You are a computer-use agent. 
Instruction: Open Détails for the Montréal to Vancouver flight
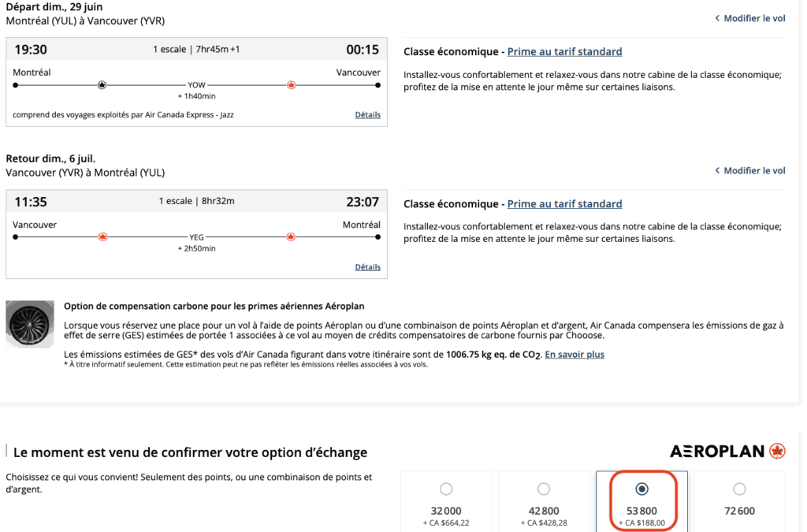[x=367, y=115]
